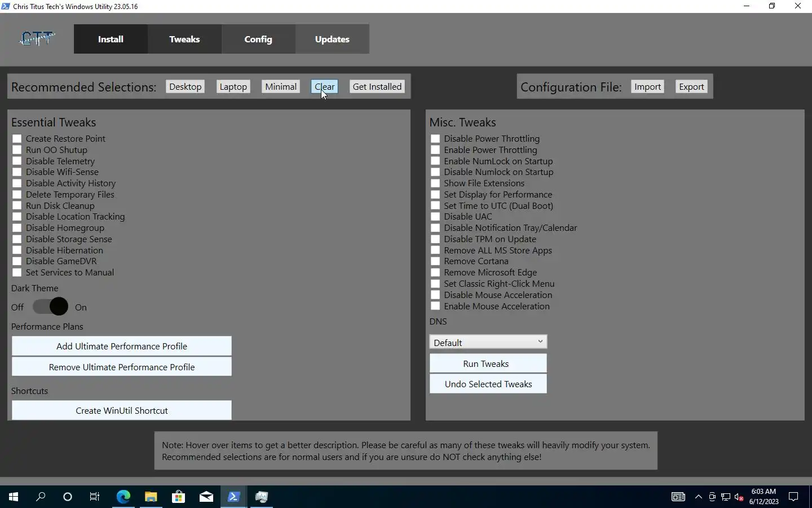Check Disable Wifi-Sense
Image resolution: width=812 pixels, height=508 pixels.
tap(17, 172)
